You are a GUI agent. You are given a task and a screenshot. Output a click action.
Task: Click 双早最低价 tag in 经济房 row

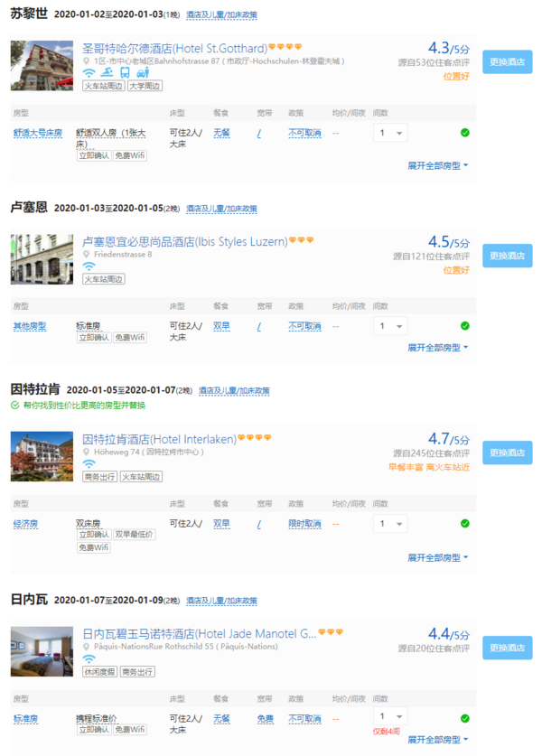click(134, 534)
